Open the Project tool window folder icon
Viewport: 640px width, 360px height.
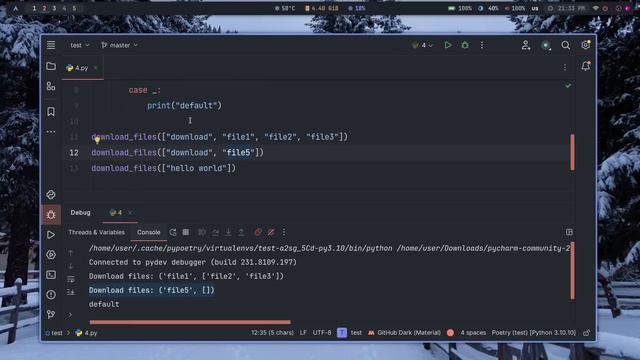[51, 66]
